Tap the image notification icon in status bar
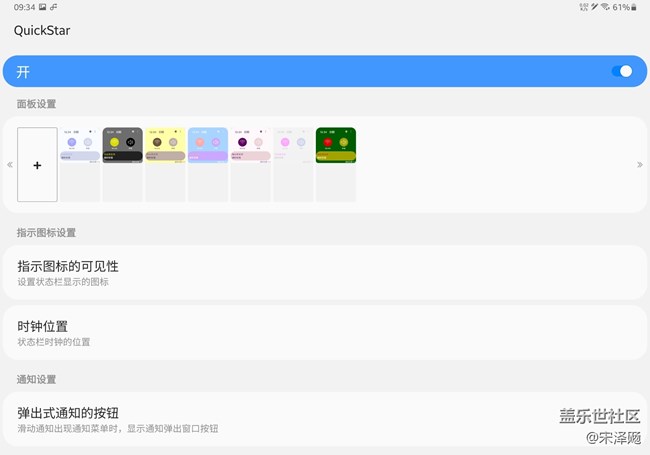The width and height of the screenshot is (650, 455). tap(43, 7)
